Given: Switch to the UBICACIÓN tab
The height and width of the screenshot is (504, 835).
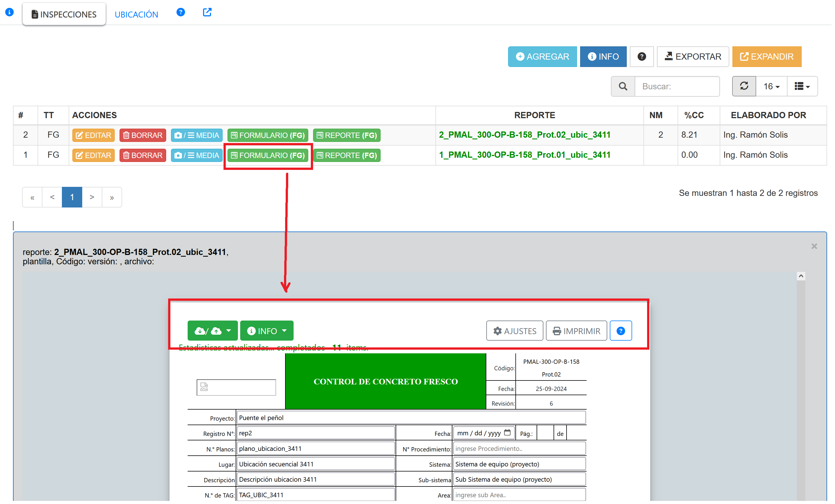Looking at the screenshot, I should [136, 15].
